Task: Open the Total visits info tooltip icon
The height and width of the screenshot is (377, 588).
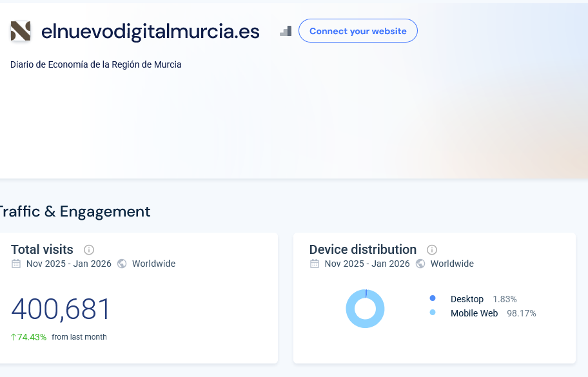Action: point(89,250)
